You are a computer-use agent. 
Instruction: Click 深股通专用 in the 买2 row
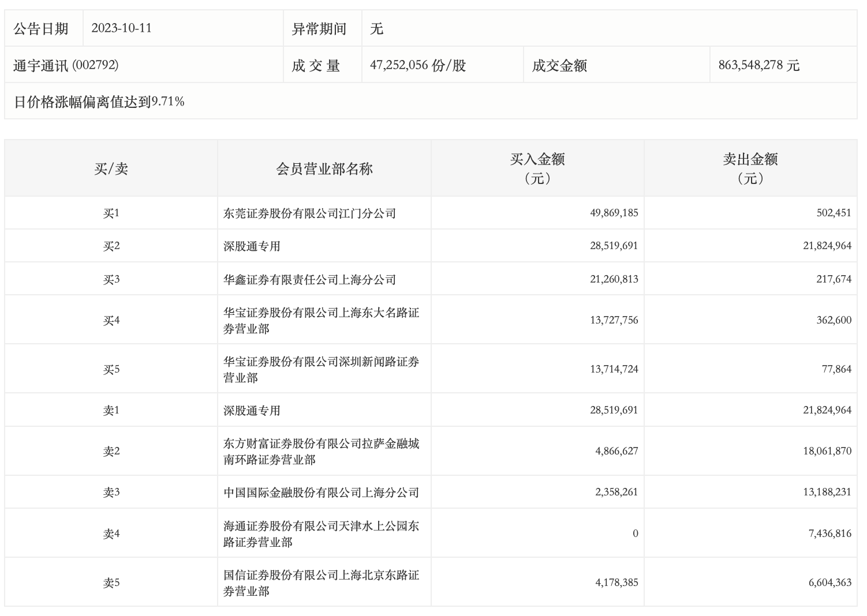pyautogui.click(x=252, y=246)
